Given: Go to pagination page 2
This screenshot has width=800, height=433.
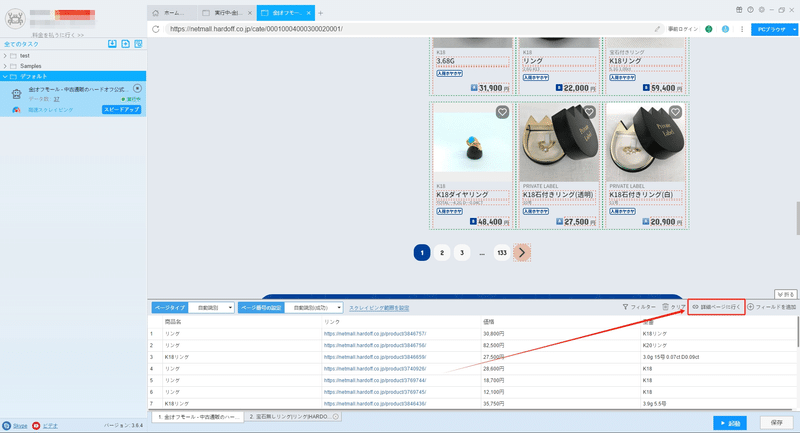Looking at the screenshot, I should pos(442,252).
